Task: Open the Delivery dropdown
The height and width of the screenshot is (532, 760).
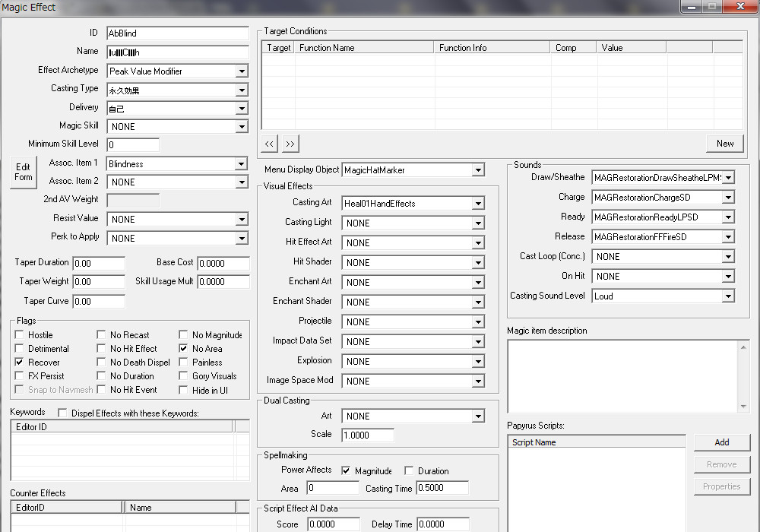Action: (242, 109)
